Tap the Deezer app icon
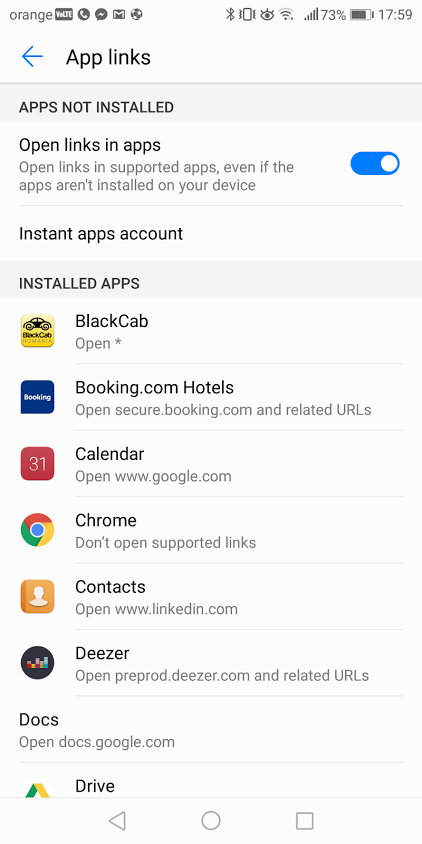This screenshot has width=422, height=844. coord(37,663)
